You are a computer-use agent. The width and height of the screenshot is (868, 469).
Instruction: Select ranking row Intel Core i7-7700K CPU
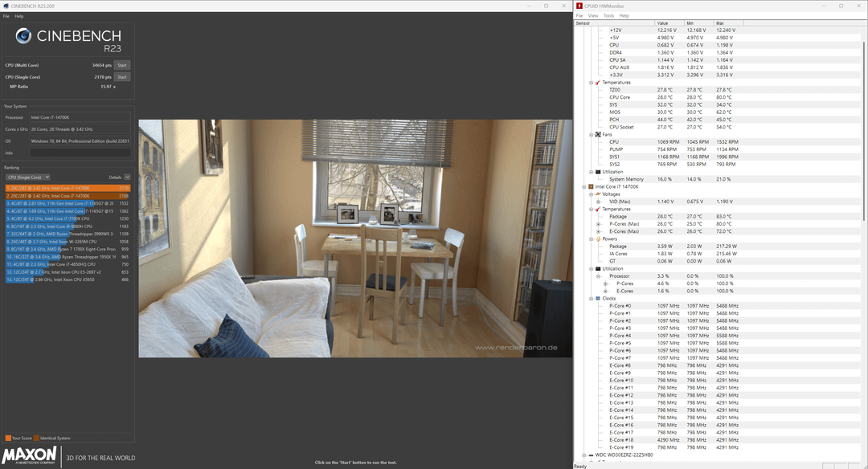tap(68, 218)
